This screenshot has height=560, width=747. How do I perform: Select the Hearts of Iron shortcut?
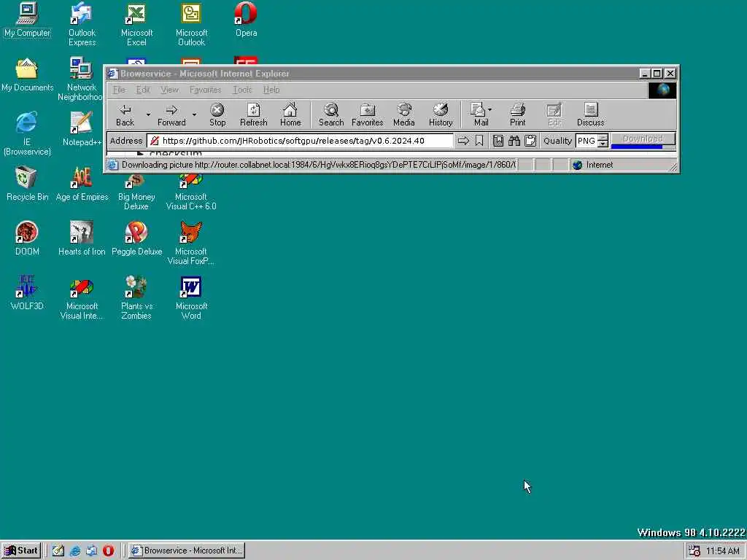pos(82,238)
